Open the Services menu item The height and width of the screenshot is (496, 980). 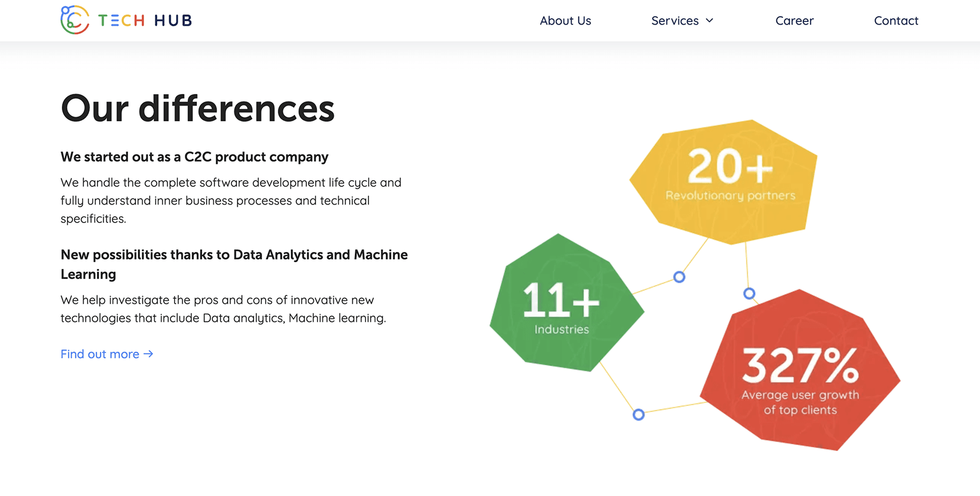(674, 21)
